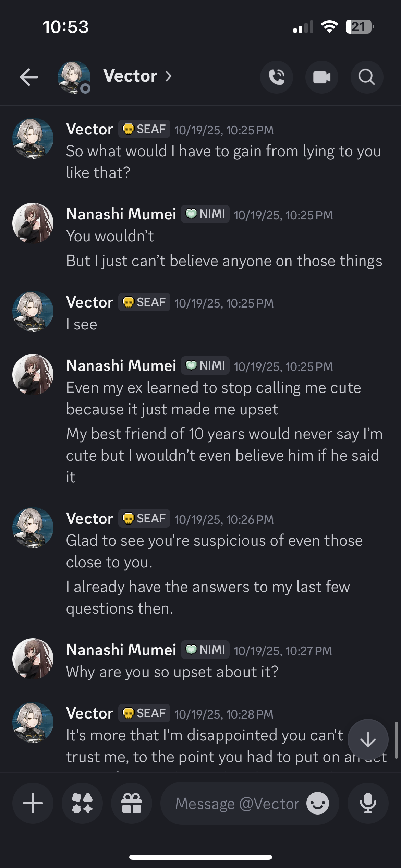The image size is (401, 868).
Task: Tap the microphone voice message button
Action: (x=368, y=803)
